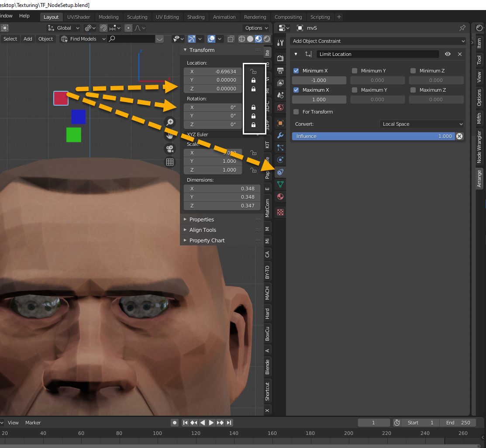Select solid viewport shading
486x448 pixels.
point(250,39)
